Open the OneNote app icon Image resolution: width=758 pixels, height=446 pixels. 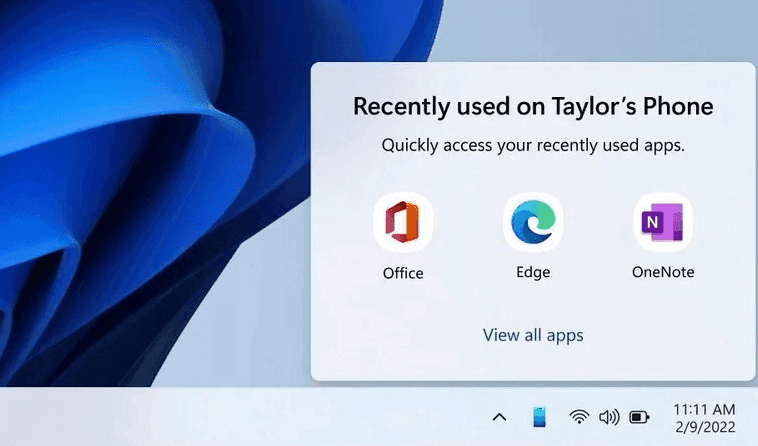click(663, 222)
